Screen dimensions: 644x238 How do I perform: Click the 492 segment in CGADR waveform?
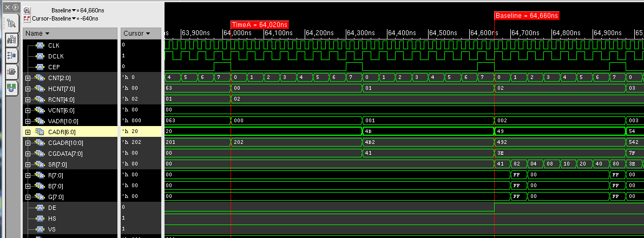560,143
